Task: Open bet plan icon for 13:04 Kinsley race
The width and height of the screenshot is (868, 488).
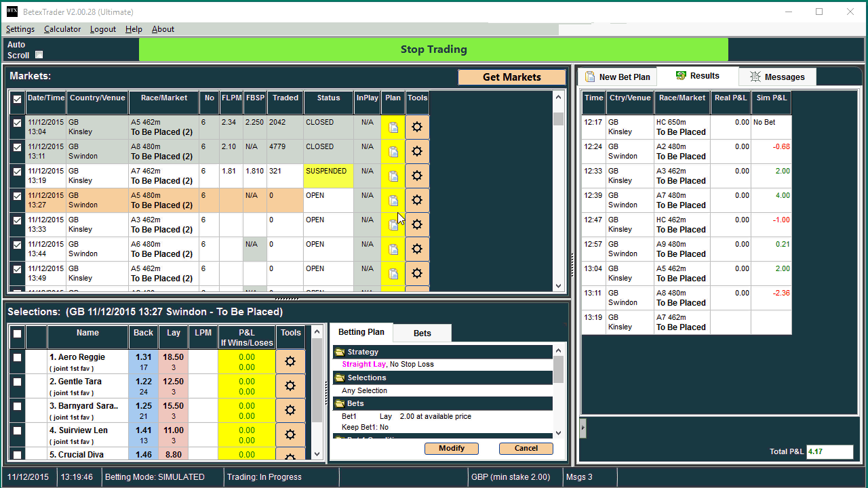Action: coord(393,127)
